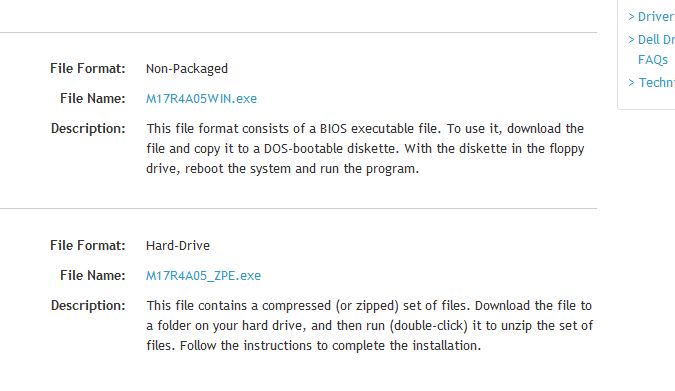Screen dimensions: 675x391
Task: Click the File Format label beside Hard-Drive
Action: pyautogui.click(x=87, y=245)
